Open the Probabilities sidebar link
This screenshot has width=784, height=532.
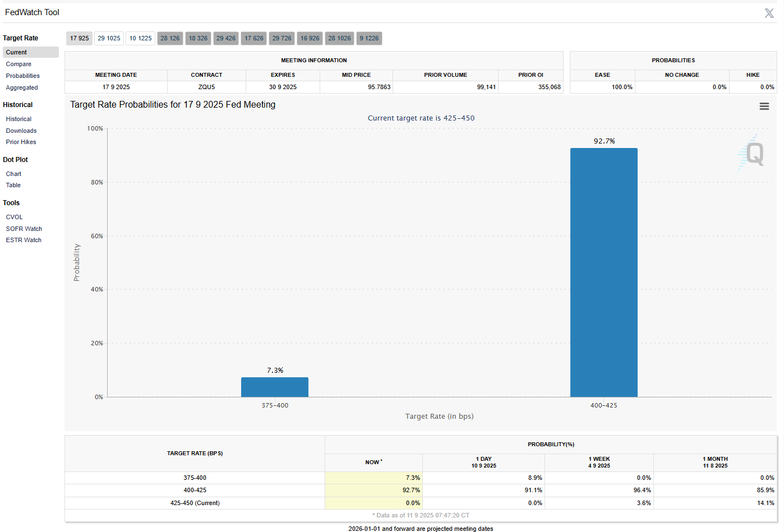point(23,76)
